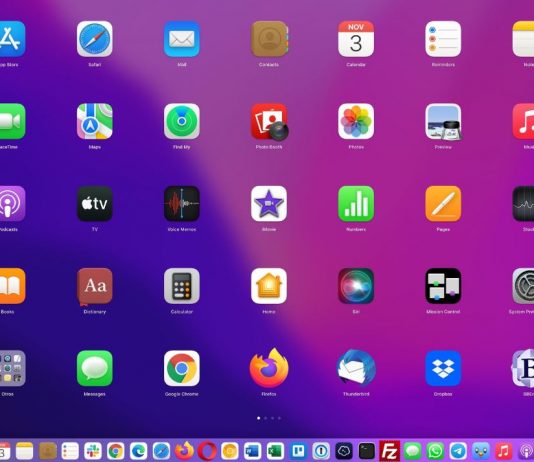Click the Slack icon in the Dock
The height and width of the screenshot is (462, 534).
pyautogui.click(x=93, y=451)
